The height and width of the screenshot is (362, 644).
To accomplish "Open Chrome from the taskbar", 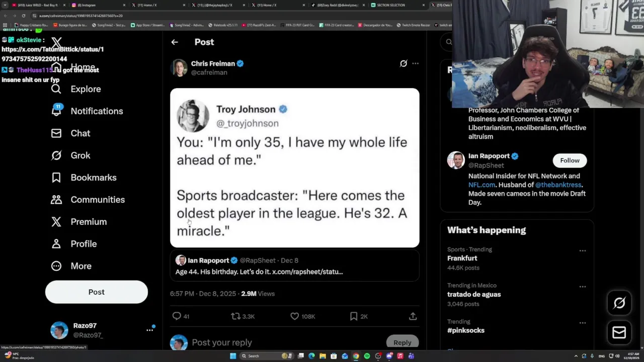I will [x=356, y=356].
